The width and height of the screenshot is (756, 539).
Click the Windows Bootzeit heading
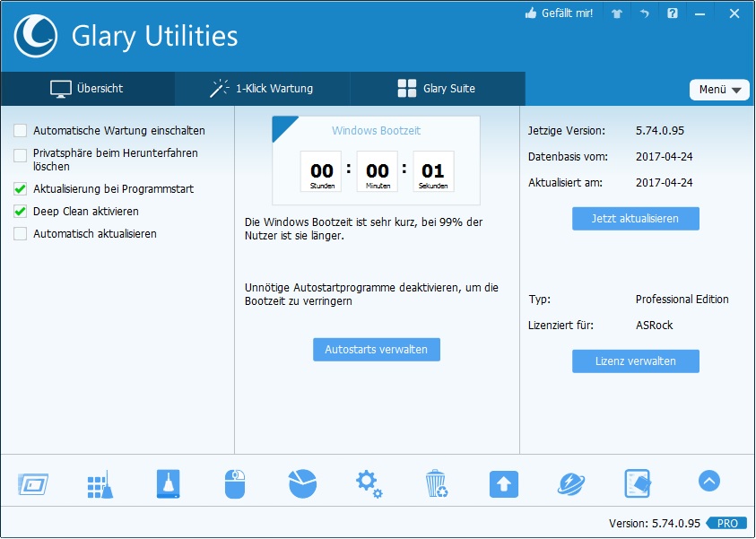coord(376,131)
